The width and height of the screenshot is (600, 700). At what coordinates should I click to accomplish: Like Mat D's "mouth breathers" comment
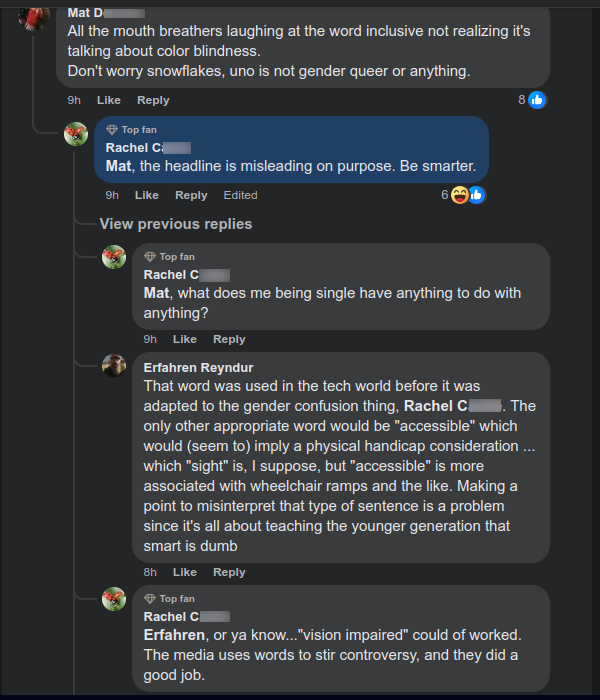coord(109,100)
